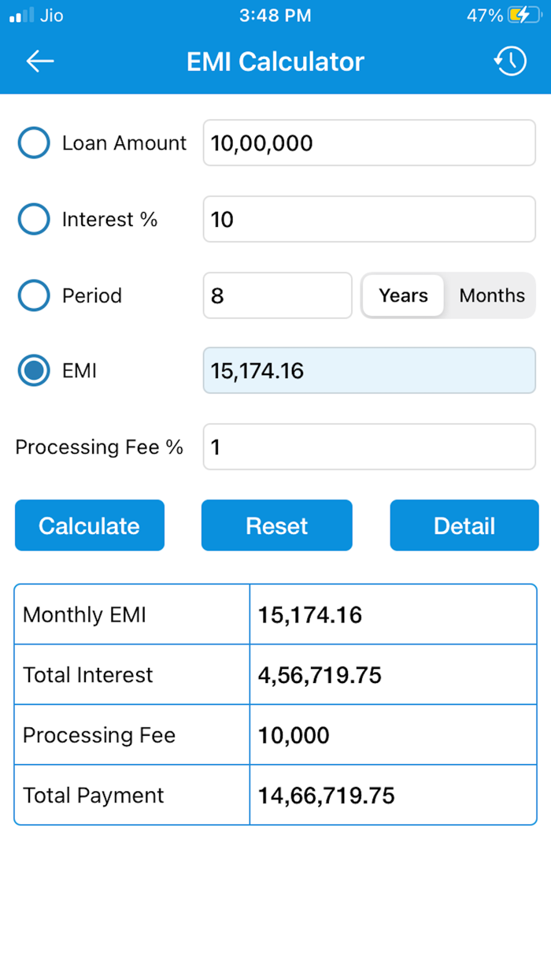
Task: Select the Loan Amount radio button
Action: coord(33,143)
